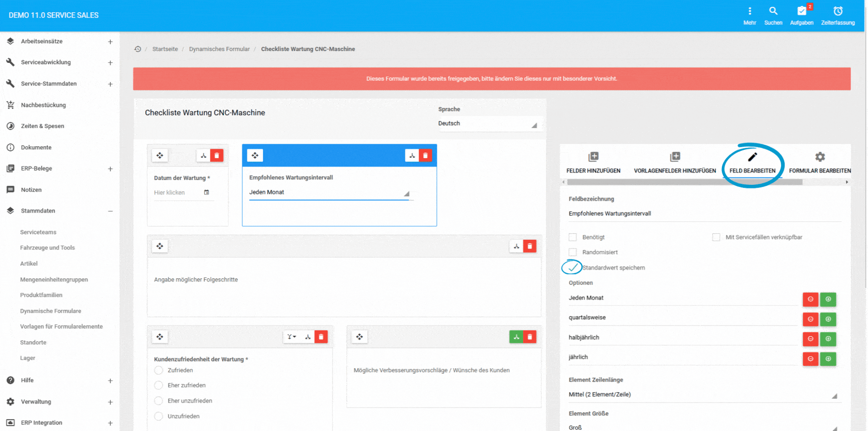Open Aufgaben tasks with notification badge
868x431 pixels.
801,15
